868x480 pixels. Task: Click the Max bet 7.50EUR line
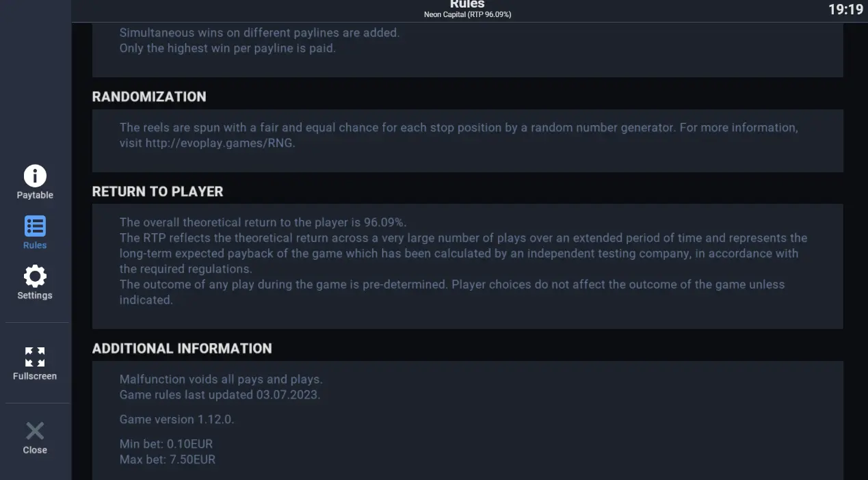coord(168,459)
